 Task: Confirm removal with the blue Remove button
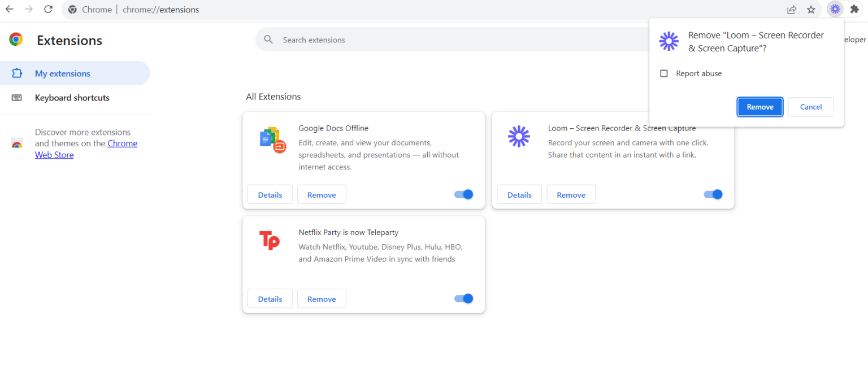pos(759,107)
